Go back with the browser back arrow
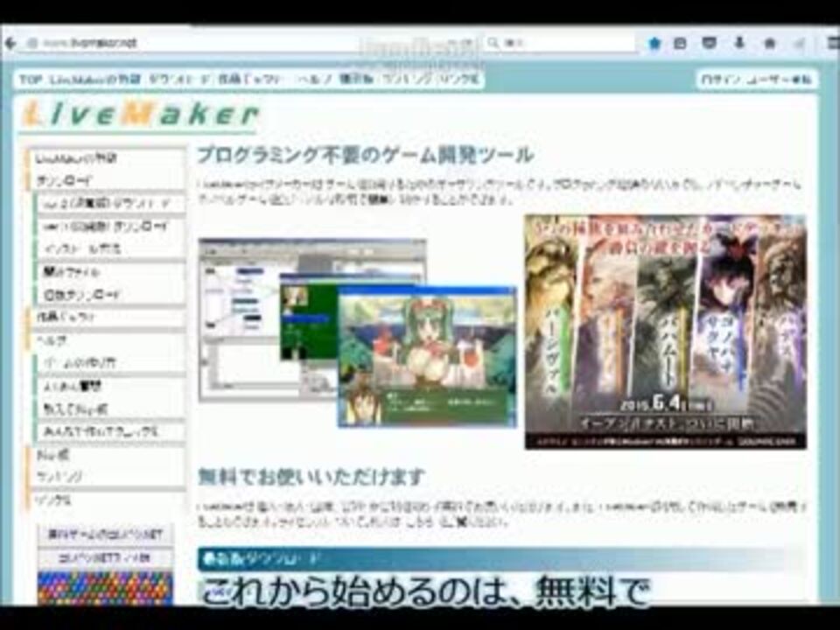Viewport: 840px width, 630px height. tap(10, 44)
